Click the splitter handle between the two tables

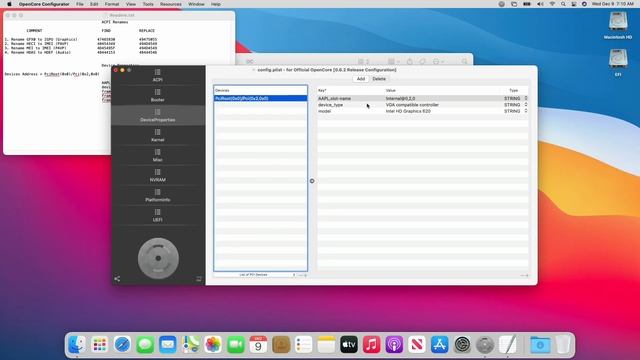pyautogui.click(x=312, y=181)
